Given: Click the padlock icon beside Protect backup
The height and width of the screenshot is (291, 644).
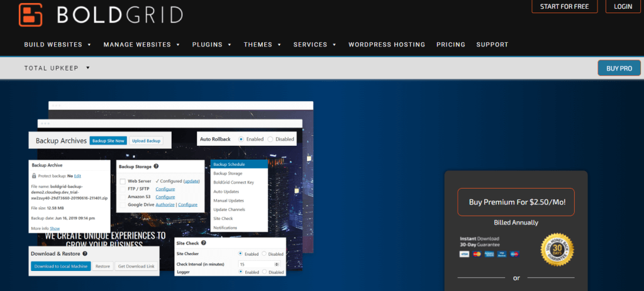Looking at the screenshot, I should (34, 175).
